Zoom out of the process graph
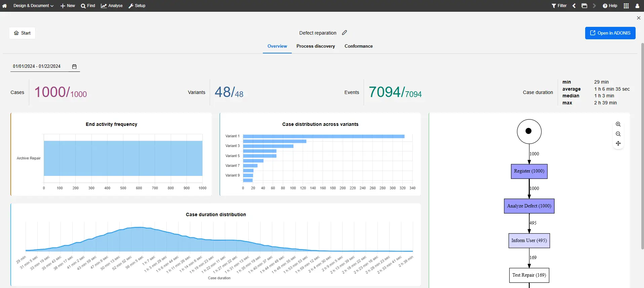The image size is (644, 288). point(618,134)
